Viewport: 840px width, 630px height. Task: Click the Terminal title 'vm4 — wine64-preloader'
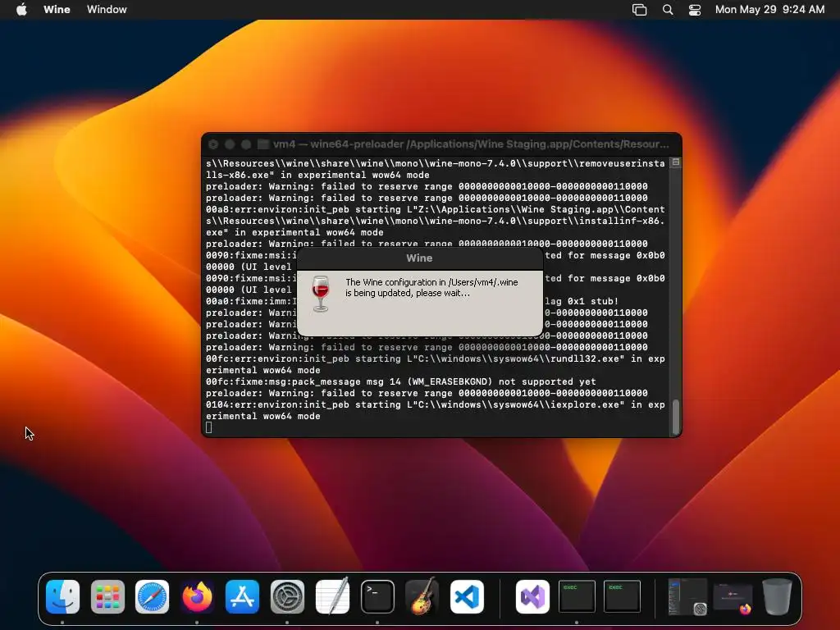pyautogui.click(x=338, y=144)
